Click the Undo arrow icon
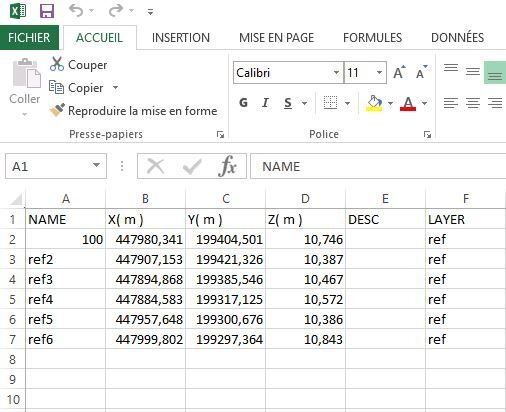Image resolution: width=506 pixels, height=412 pixels. point(76,11)
